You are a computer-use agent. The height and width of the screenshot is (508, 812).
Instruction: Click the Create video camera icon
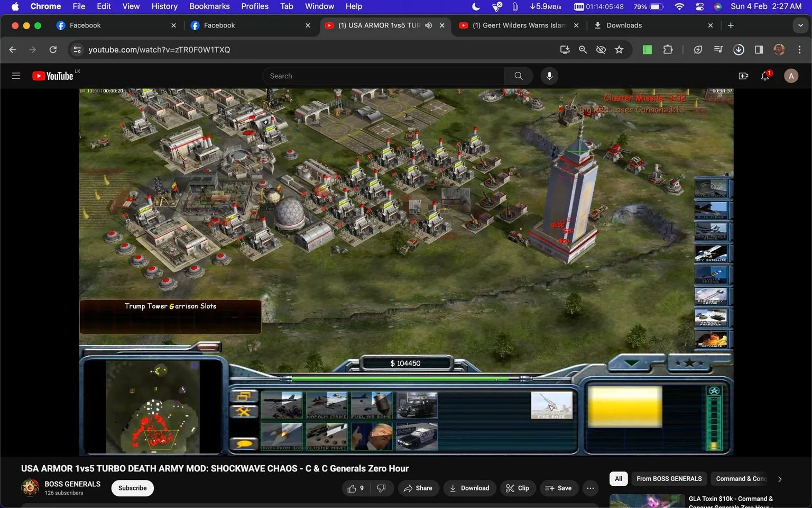[x=743, y=76]
